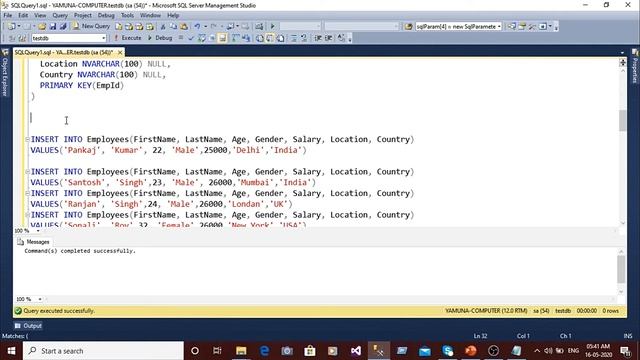Collapse the Ranjan INSERT statement block
The height and width of the screenshot is (360, 640).
point(27,193)
